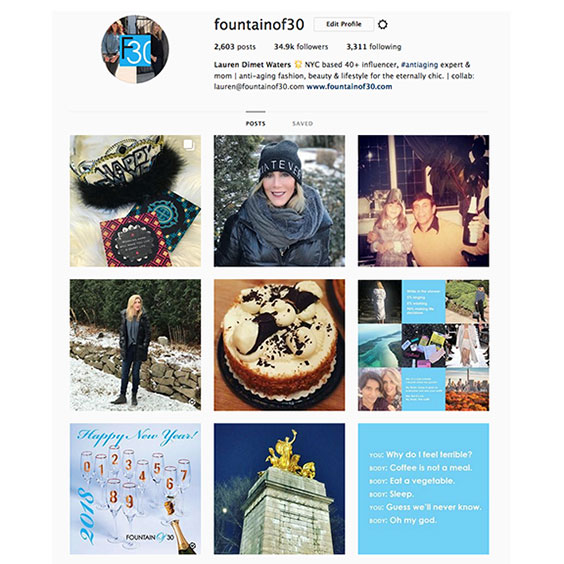Click the #antiaging hashtag in the bio
Viewport: 564px width, 564px height.
(x=419, y=65)
